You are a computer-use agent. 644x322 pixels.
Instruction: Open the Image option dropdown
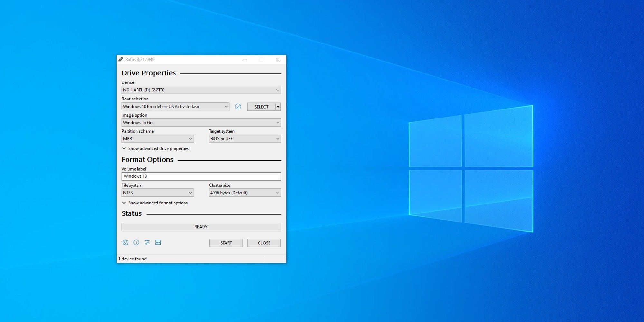201,123
